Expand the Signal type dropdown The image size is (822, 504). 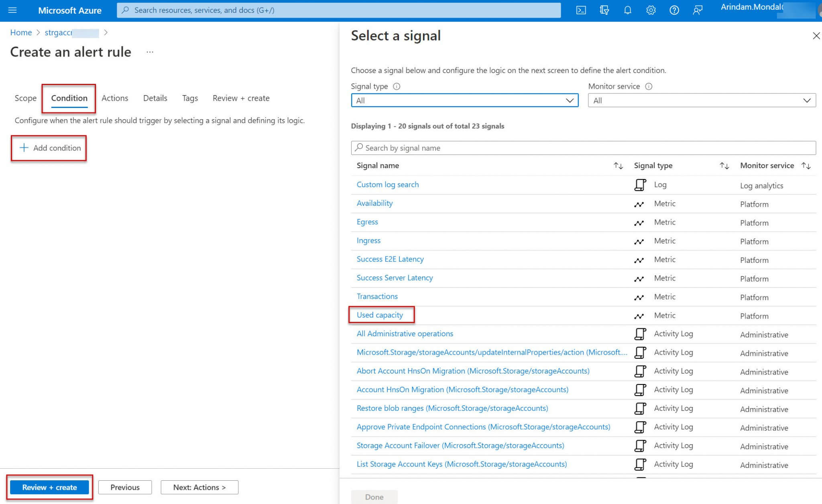point(464,100)
